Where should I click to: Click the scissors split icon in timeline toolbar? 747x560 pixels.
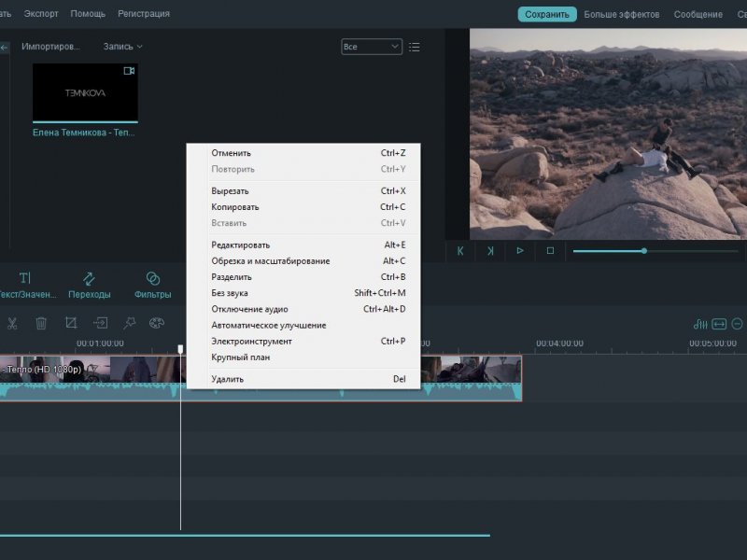[x=12, y=323]
